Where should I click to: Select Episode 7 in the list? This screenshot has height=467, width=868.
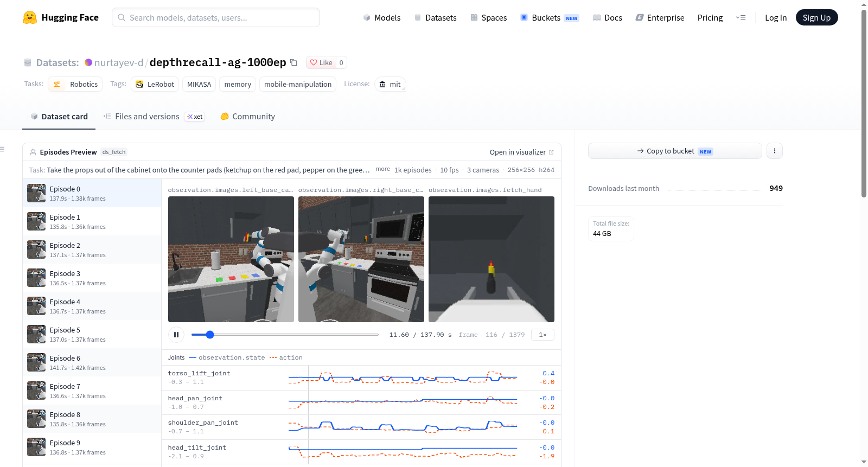[x=92, y=391]
